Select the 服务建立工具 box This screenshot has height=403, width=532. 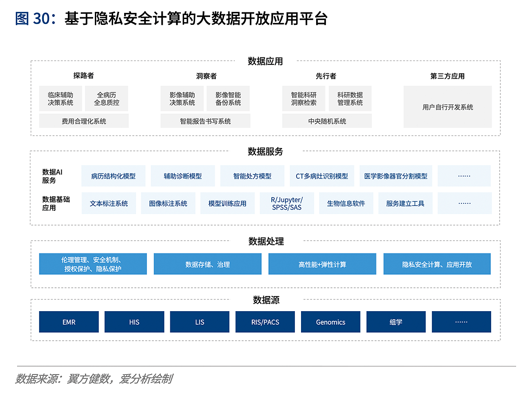405,203
